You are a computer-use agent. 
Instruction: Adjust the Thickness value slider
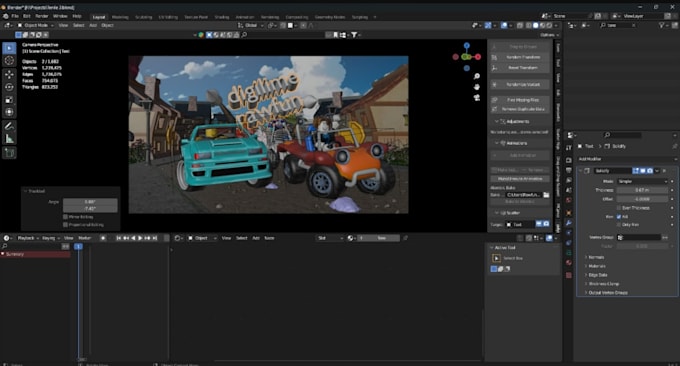642,190
